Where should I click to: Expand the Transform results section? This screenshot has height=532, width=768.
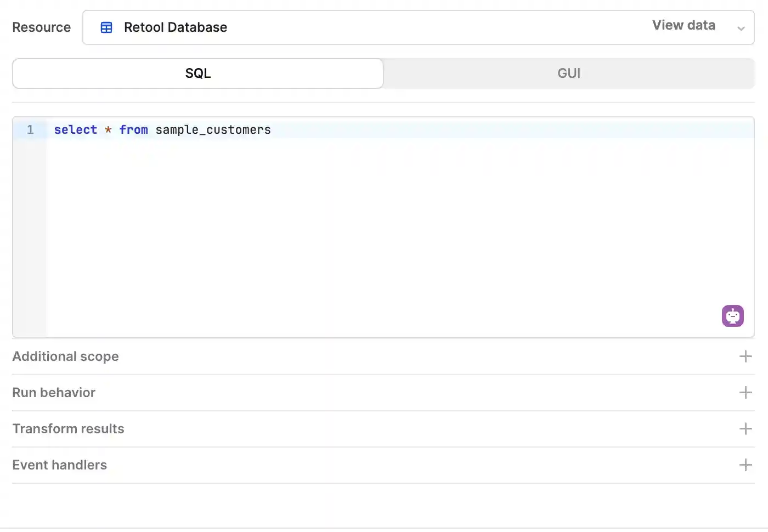(68, 429)
